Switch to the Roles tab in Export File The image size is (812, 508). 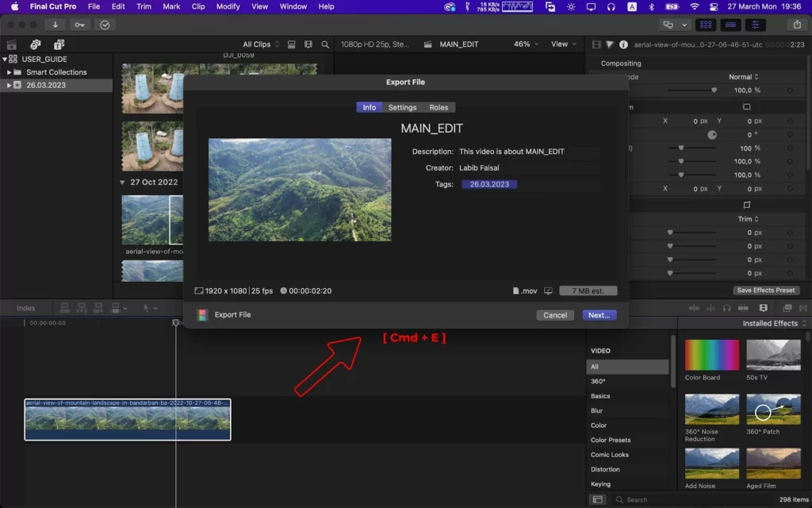click(x=439, y=107)
